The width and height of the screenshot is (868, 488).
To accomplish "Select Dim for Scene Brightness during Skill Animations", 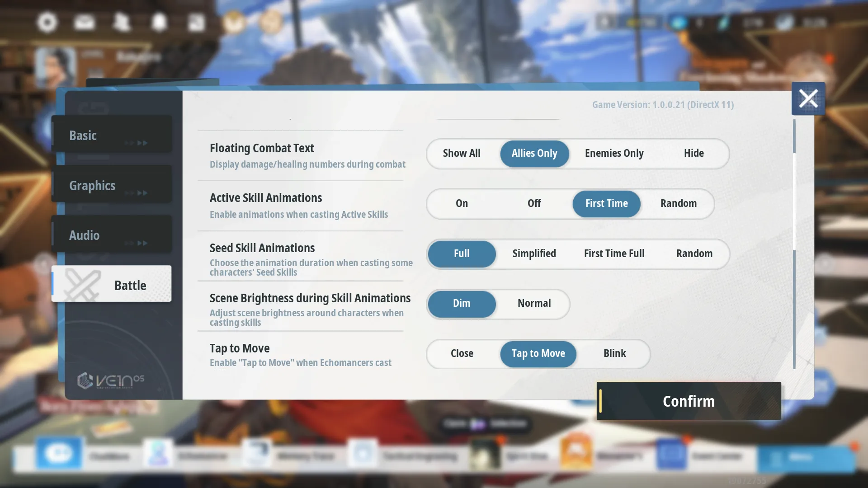I will click(462, 303).
